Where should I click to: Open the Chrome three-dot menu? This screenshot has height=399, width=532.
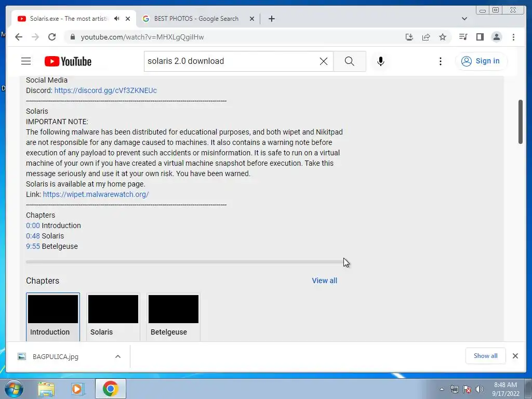(513, 37)
